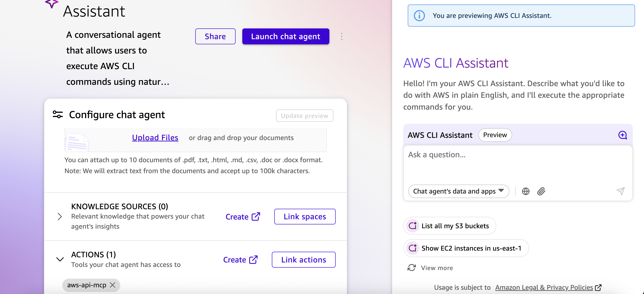Click the AWS CLI Assistant preview title

455,63
